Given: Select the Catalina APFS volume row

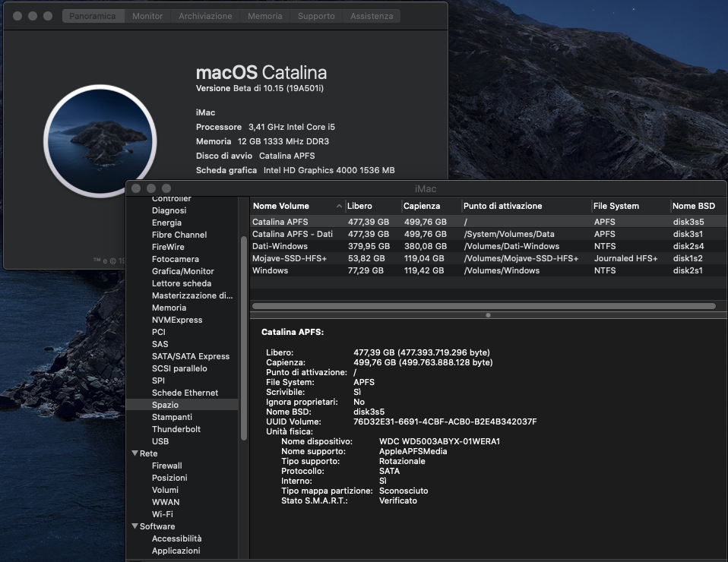Looking at the screenshot, I should coord(488,222).
